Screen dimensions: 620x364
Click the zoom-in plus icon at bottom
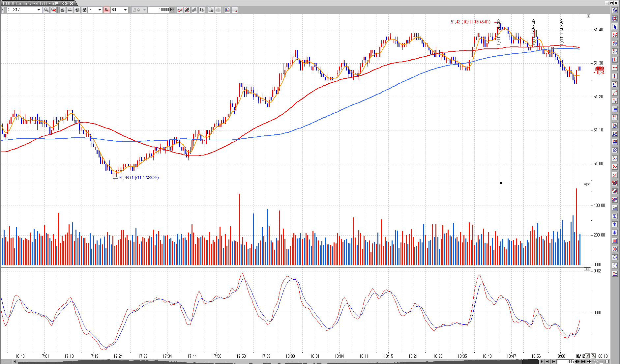coord(589,362)
